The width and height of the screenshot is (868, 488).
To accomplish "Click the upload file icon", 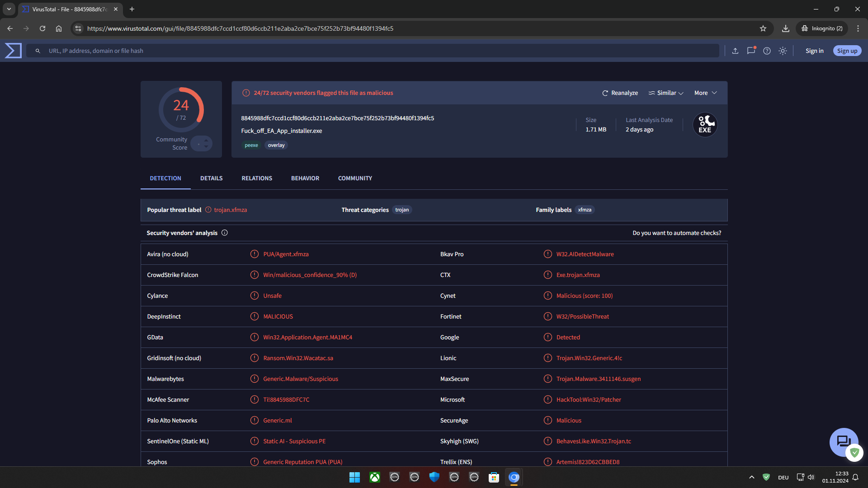I will pos(735,51).
